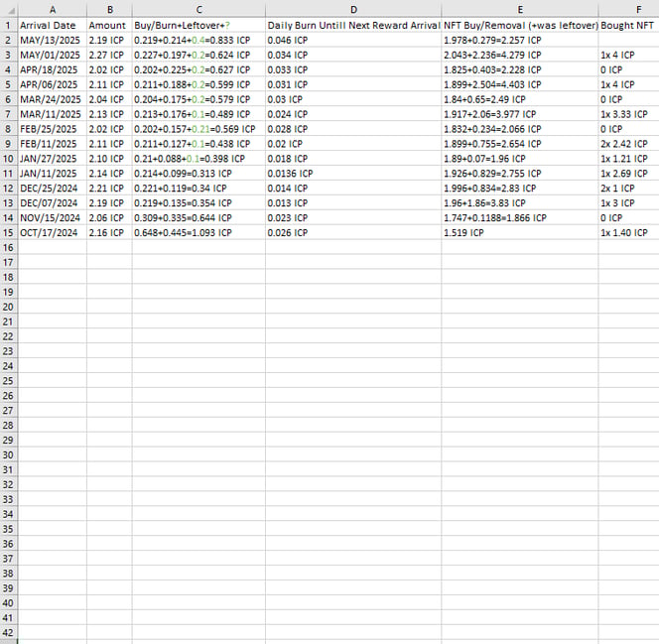Select column E header

point(520,9)
